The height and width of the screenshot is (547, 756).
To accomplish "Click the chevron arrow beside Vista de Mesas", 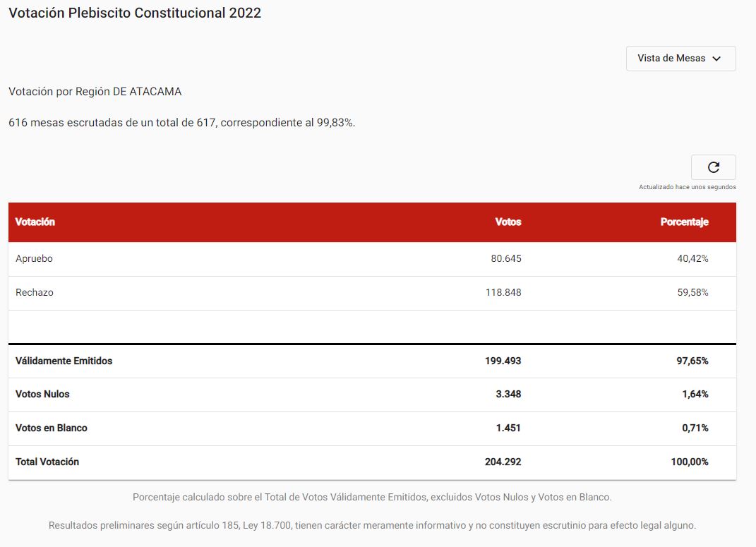I will (x=716, y=59).
